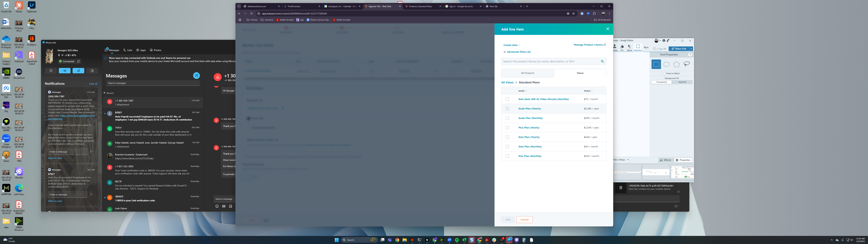Viewport: 868px width, 244px height.
Task: Select the Polygon selection shape in Snagit
Action: (677, 64)
